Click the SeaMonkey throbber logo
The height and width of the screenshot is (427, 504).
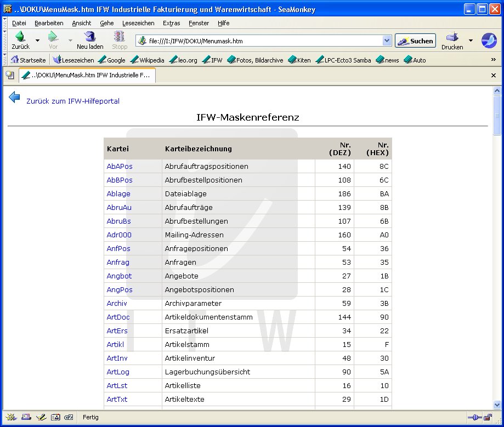(x=488, y=41)
